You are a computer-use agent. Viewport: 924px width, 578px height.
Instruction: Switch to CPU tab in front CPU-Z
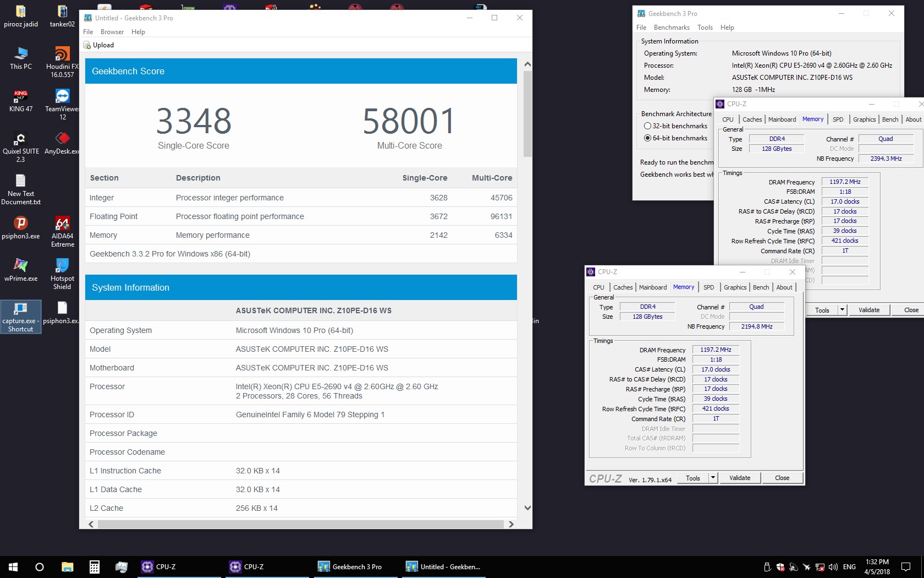[598, 287]
